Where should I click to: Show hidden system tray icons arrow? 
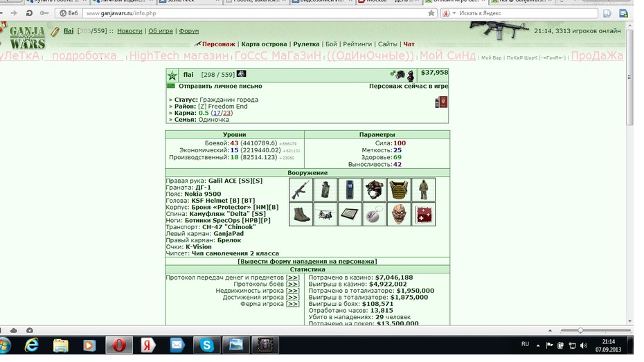pyautogui.click(x=538, y=346)
